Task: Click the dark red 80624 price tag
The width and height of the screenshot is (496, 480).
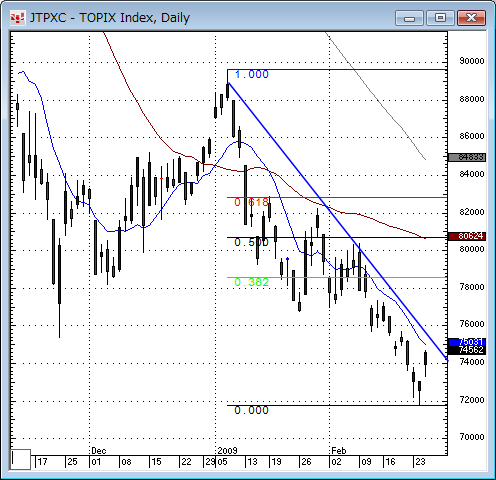Action: tap(467, 236)
